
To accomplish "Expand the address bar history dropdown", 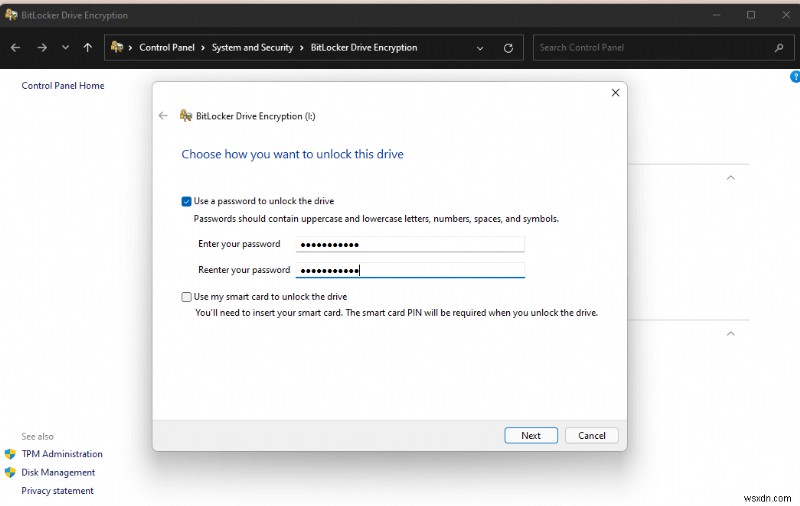I will pos(480,48).
